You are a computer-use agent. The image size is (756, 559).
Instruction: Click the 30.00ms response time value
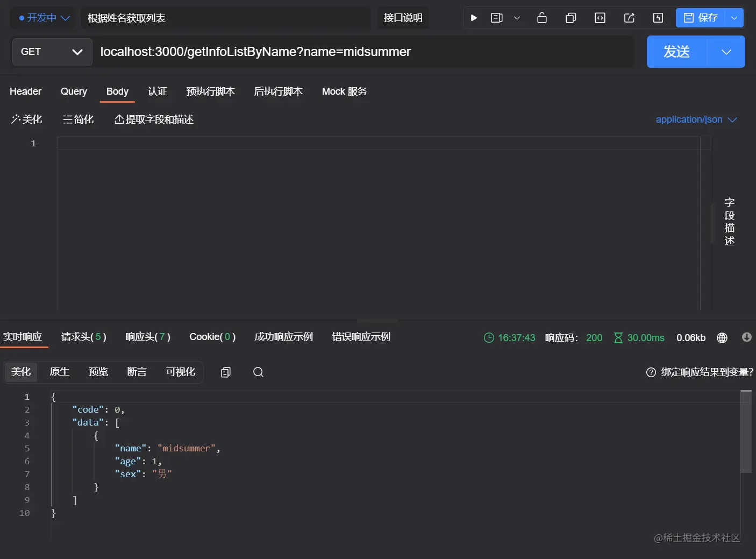[646, 338]
